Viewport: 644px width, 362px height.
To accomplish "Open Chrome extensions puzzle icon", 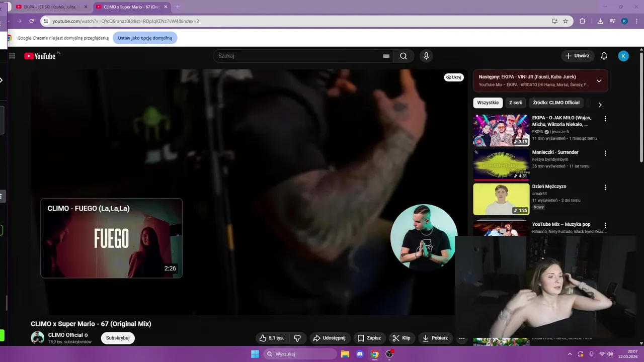I will pos(583,21).
